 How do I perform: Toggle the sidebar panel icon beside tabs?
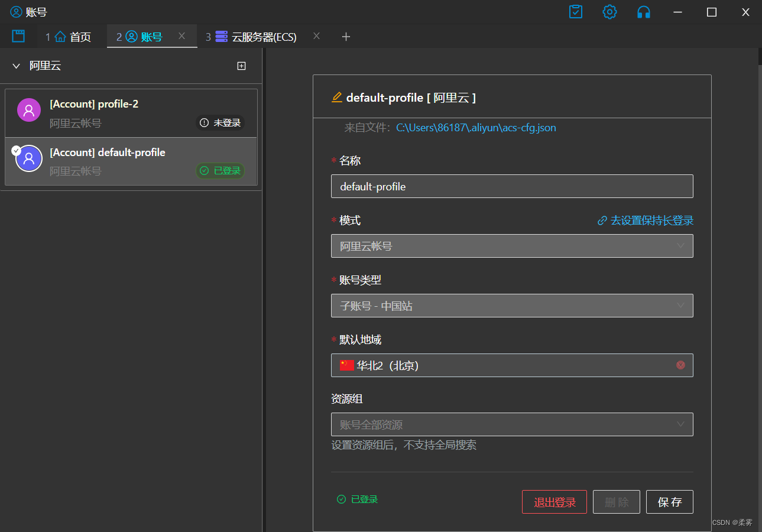click(18, 36)
